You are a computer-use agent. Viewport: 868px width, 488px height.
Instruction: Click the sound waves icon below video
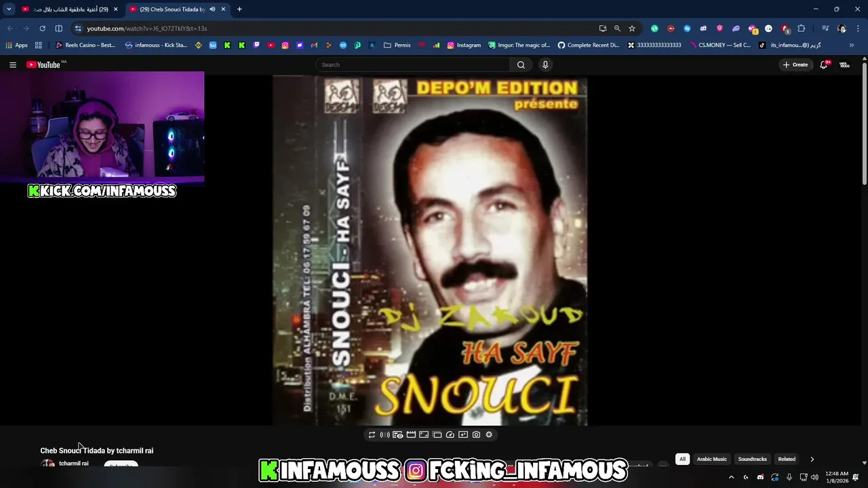(384, 434)
